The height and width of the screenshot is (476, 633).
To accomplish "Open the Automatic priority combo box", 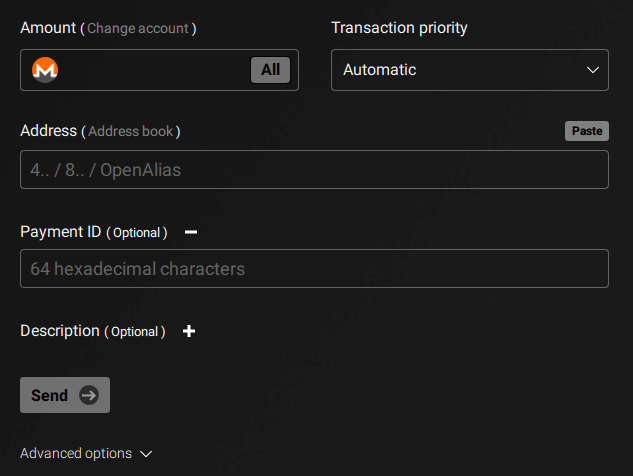I will 470,70.
